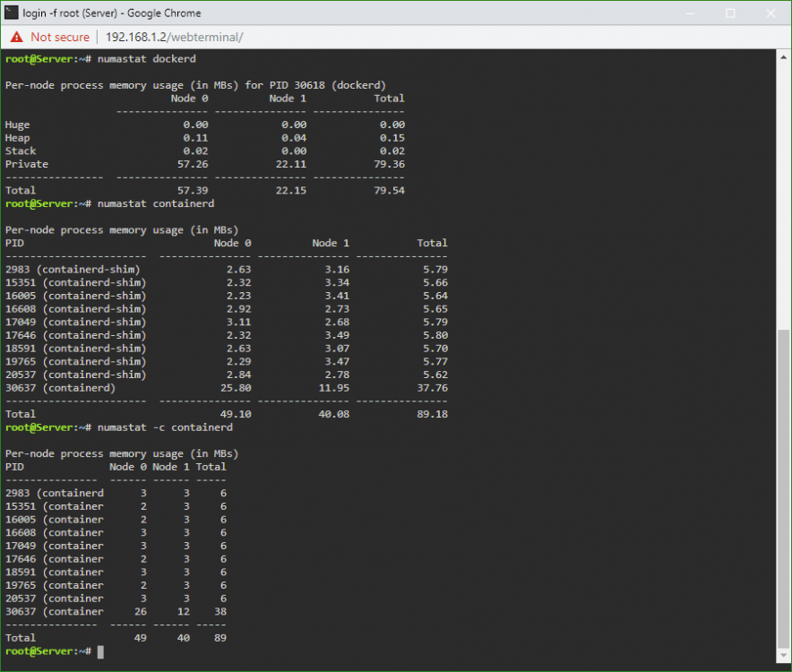Click the 'numastat containerd' command text

click(x=156, y=203)
